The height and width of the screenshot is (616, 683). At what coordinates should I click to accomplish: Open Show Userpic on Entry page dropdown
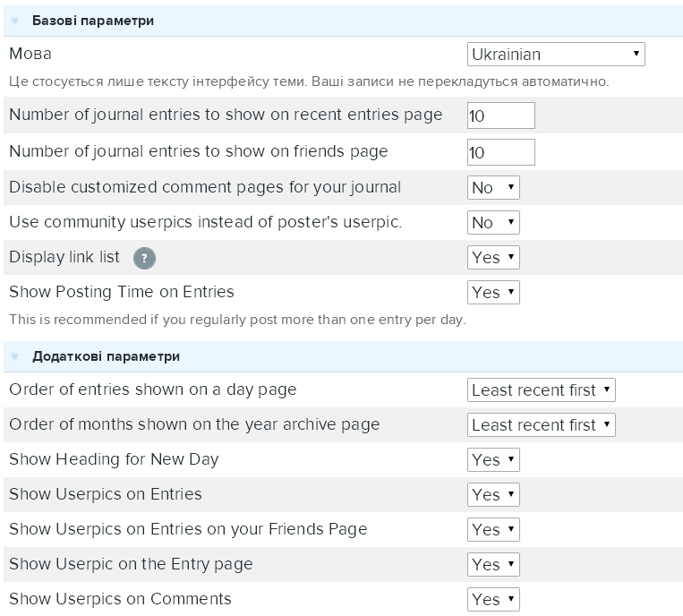click(493, 564)
